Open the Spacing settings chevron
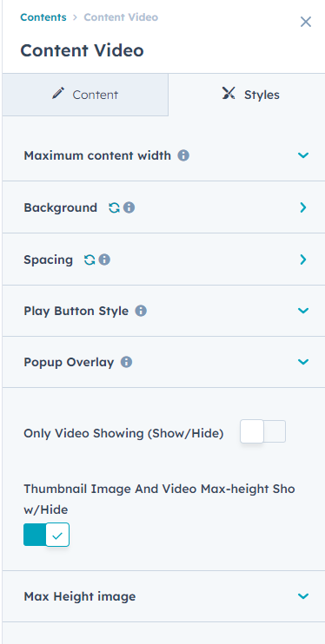The width and height of the screenshot is (325, 644). [303, 260]
